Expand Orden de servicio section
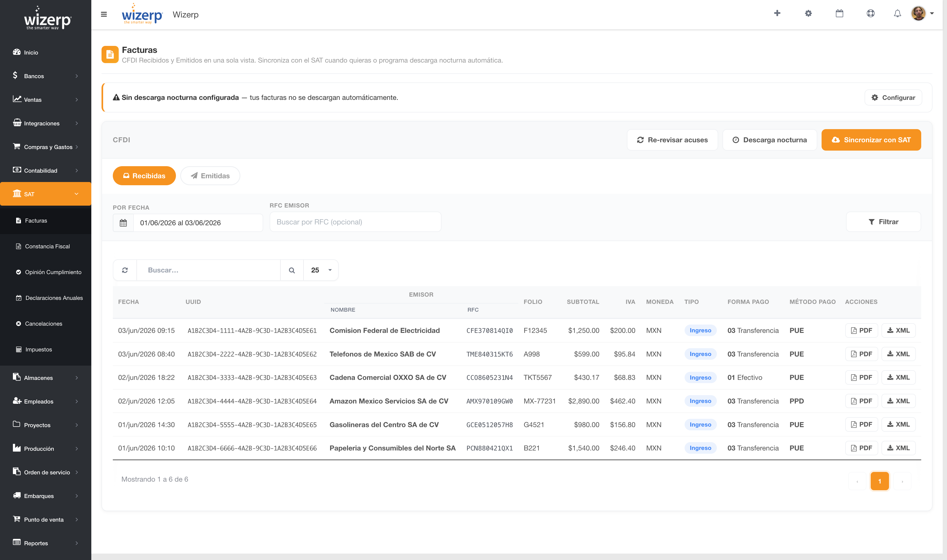 point(46,472)
